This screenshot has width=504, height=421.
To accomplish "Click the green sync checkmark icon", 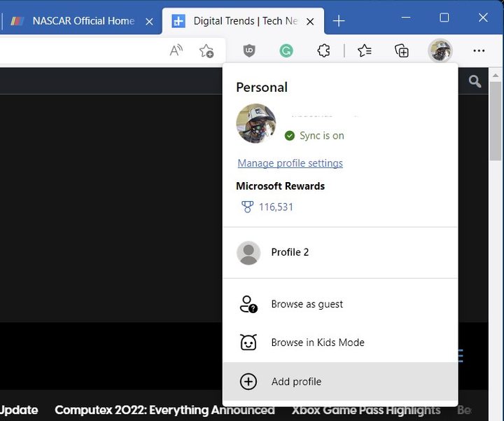I will coord(289,136).
